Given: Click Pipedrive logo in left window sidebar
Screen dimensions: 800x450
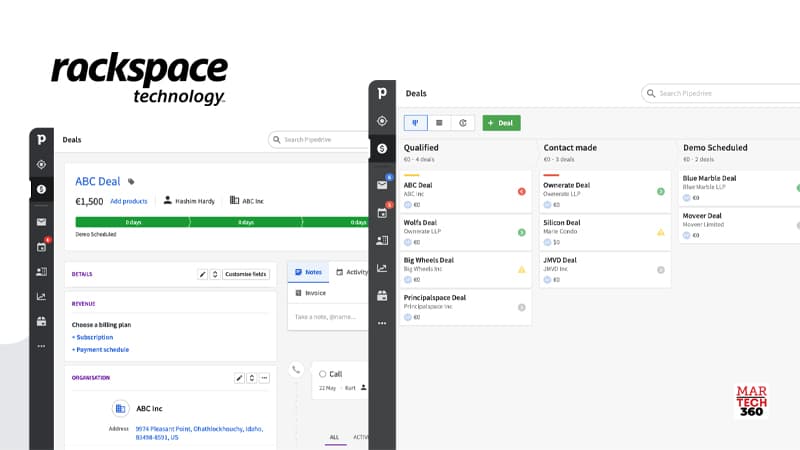Looking at the screenshot, I should tap(41, 139).
